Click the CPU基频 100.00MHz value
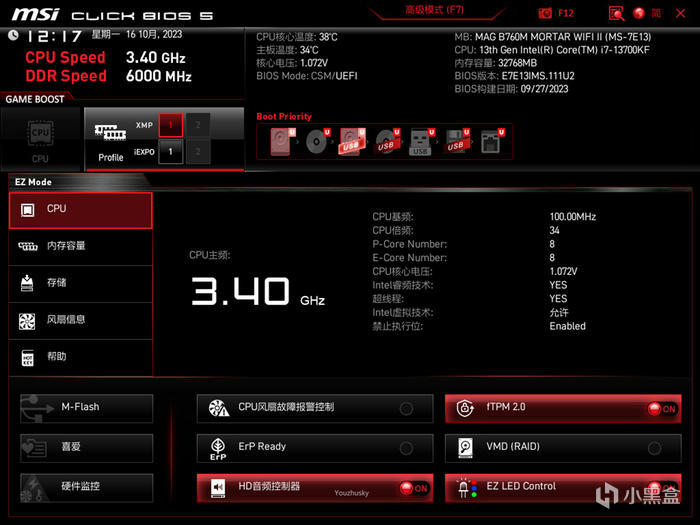 [573, 217]
